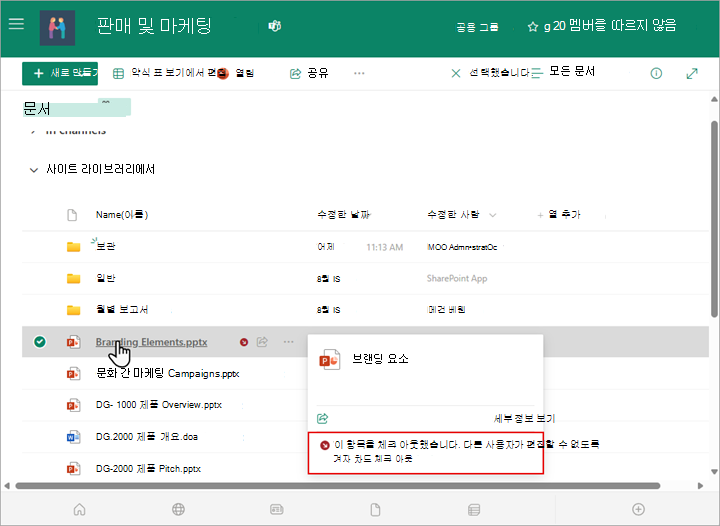Click the file type column header icon
720x526 pixels.
click(72, 215)
